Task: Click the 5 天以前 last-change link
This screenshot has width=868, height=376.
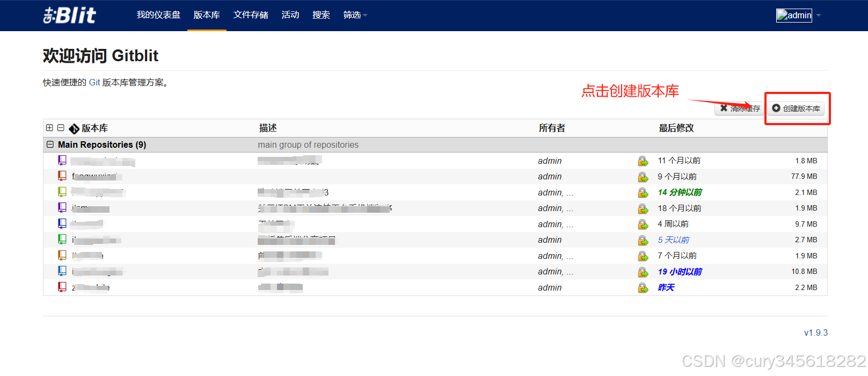Action: pyautogui.click(x=674, y=240)
